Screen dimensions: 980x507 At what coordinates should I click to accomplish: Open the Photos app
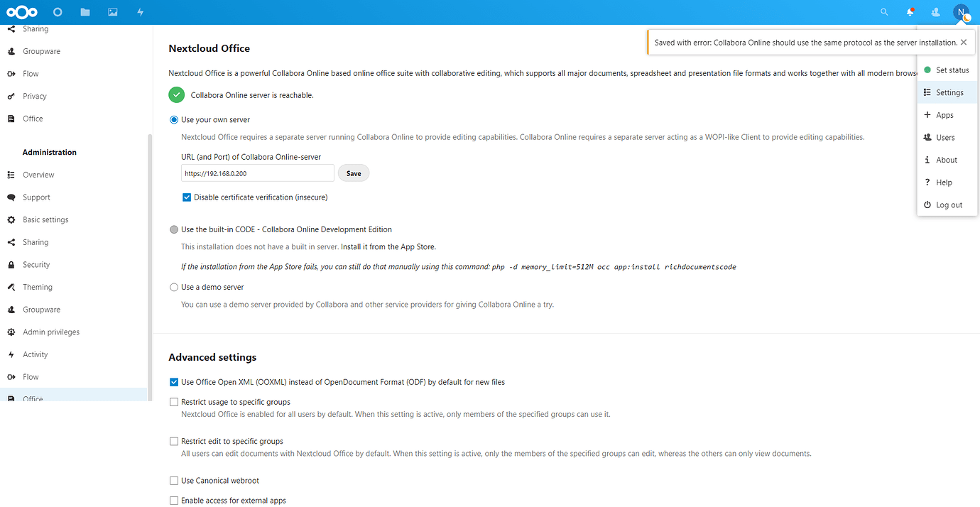click(113, 11)
